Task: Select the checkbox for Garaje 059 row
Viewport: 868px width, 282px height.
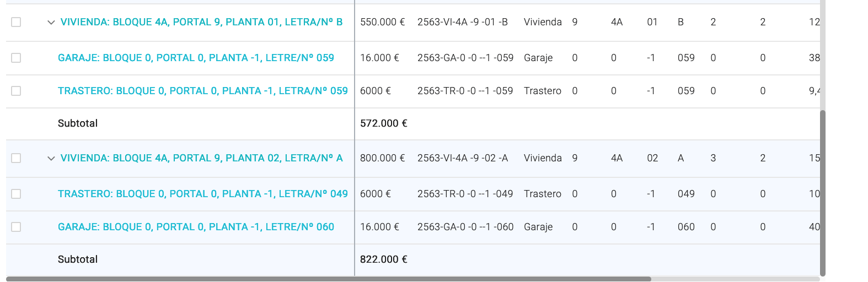Action: point(16,58)
